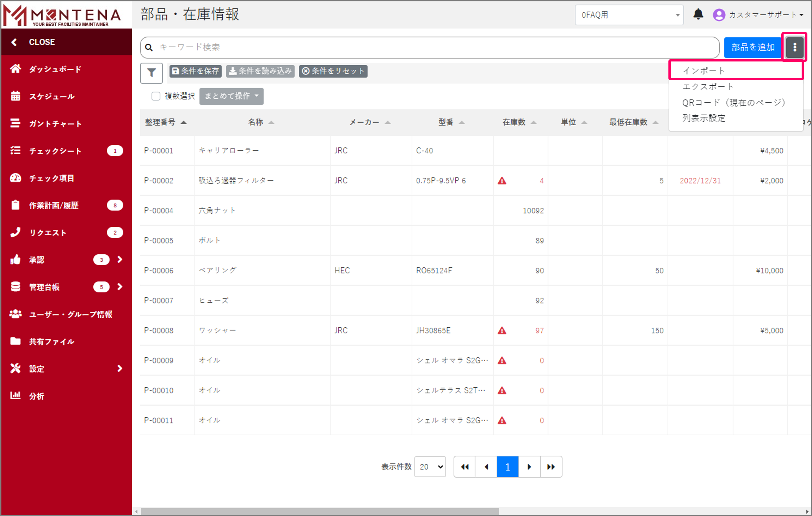This screenshot has height=516, width=812.
Task: Open the まとめて操作 dropdown
Action: (x=231, y=96)
